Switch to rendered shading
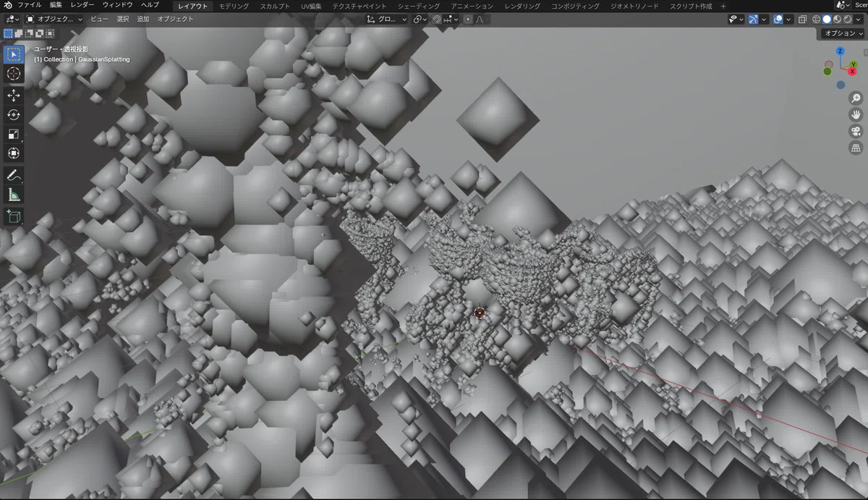 tap(847, 20)
